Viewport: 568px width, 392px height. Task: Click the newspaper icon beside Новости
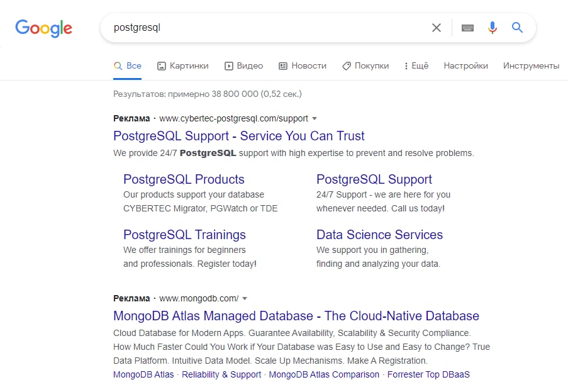(283, 66)
